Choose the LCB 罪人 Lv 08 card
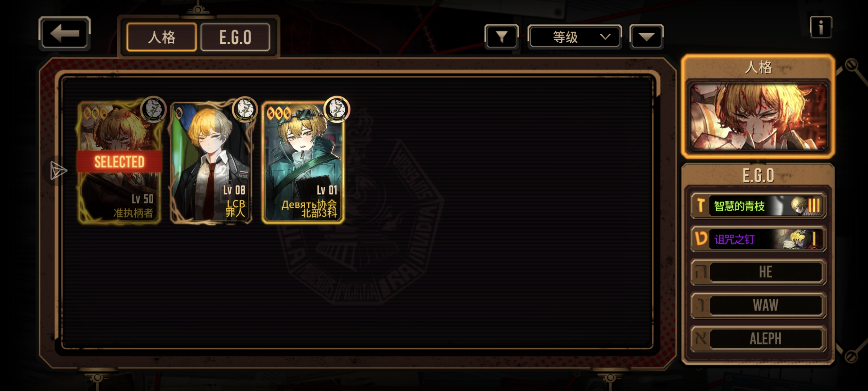This screenshot has height=391, width=868. [211, 162]
